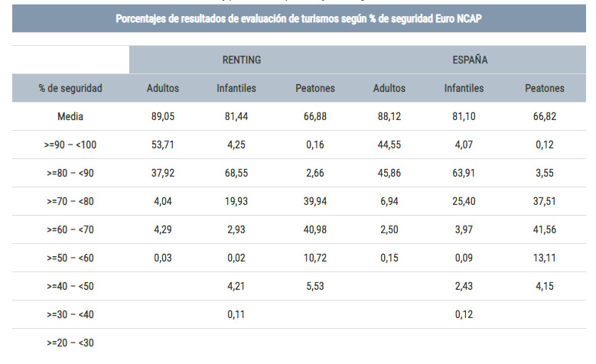Click the Peatones header under RENTING

pyautogui.click(x=315, y=88)
